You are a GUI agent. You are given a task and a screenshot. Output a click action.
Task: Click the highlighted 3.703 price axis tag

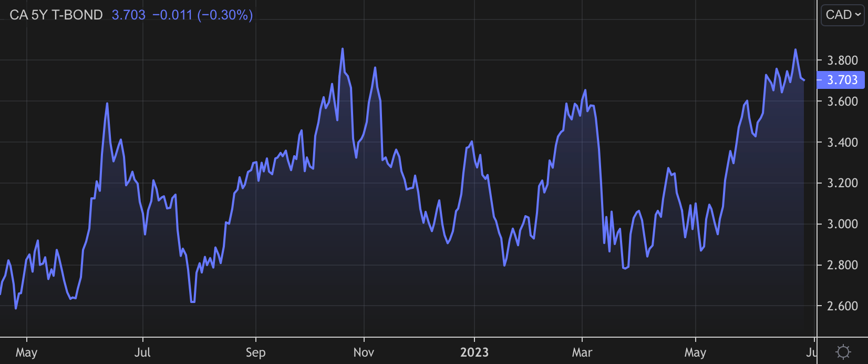tap(842, 80)
